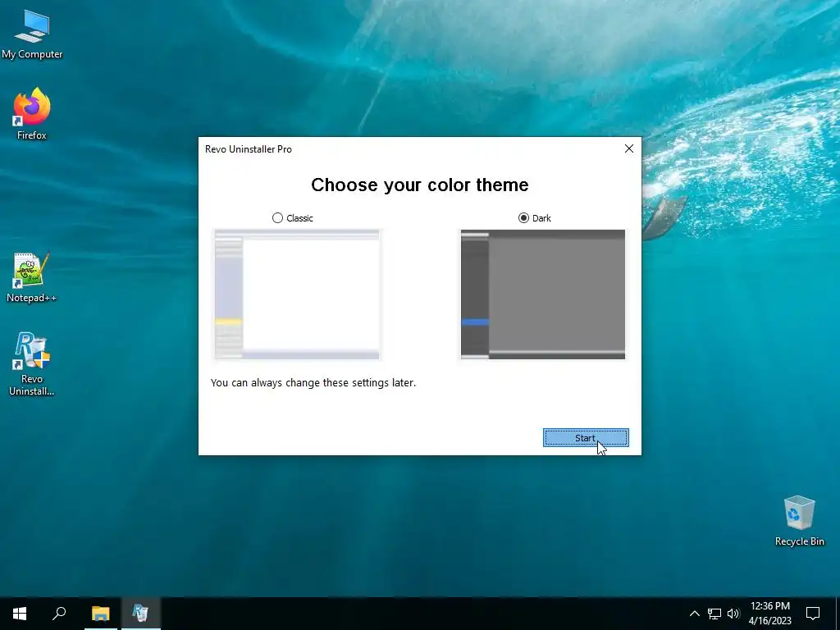
Task: Open My Computer desktop icon
Action: pos(32,34)
